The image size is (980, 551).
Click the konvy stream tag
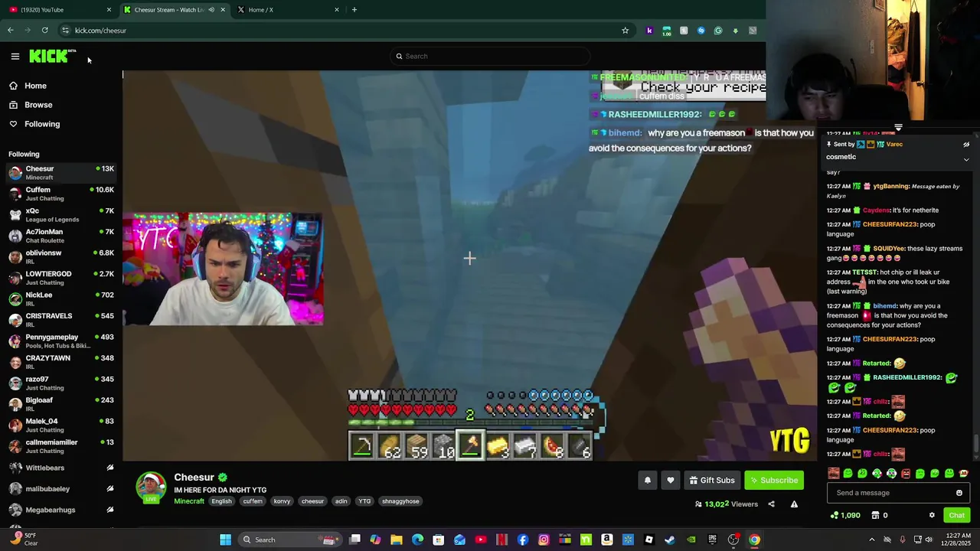(x=282, y=501)
